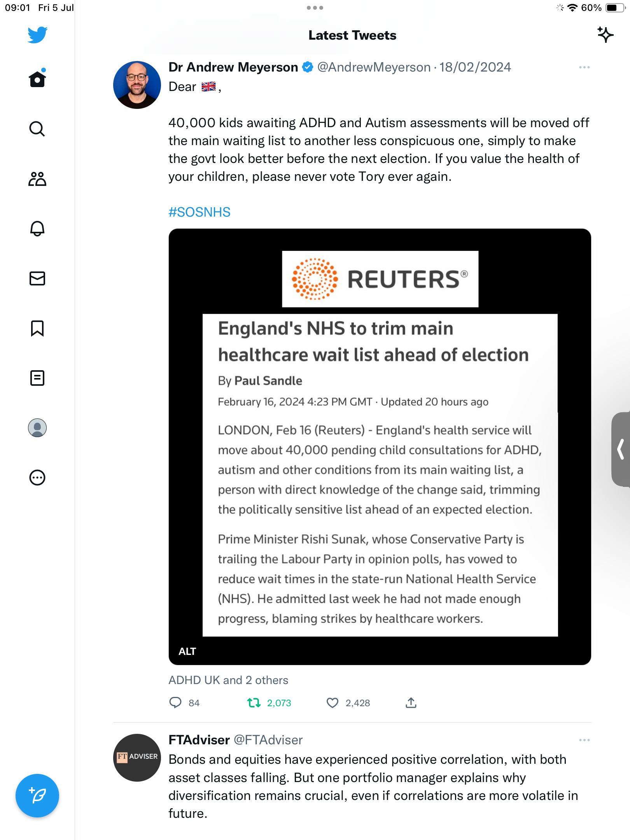The height and width of the screenshot is (840, 630).
Task: Open the Notifications bell
Action: coord(37,229)
